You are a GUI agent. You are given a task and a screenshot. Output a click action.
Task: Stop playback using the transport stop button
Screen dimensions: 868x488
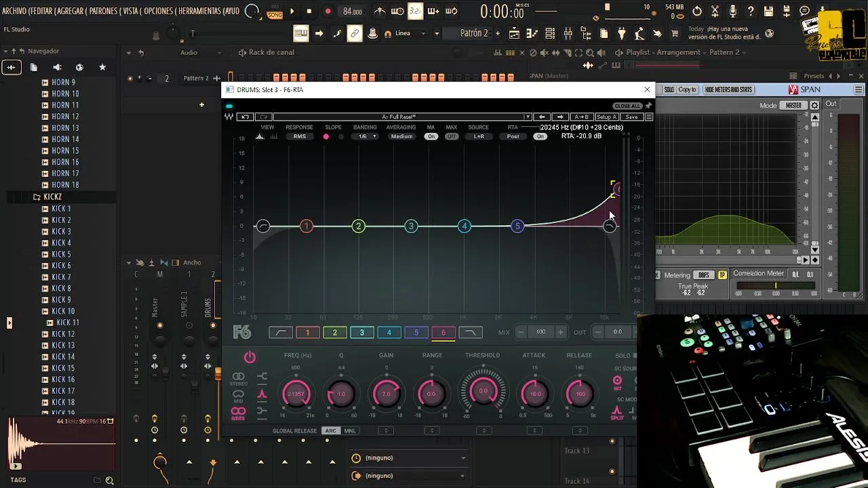coord(309,12)
